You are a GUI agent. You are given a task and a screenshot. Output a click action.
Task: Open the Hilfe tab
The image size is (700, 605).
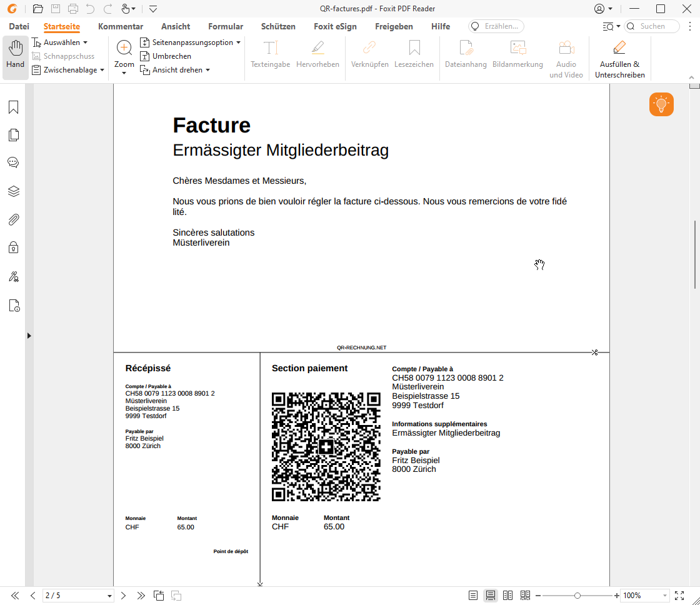point(441,26)
